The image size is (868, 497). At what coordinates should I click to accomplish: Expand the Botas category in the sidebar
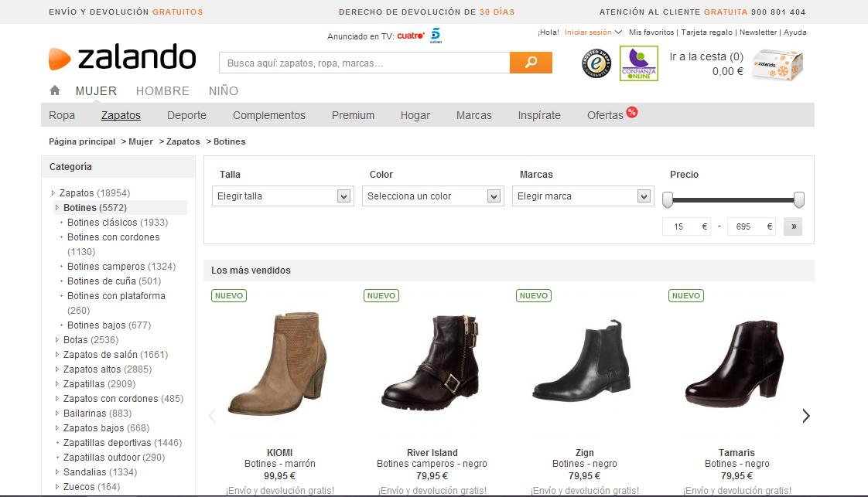click(75, 340)
